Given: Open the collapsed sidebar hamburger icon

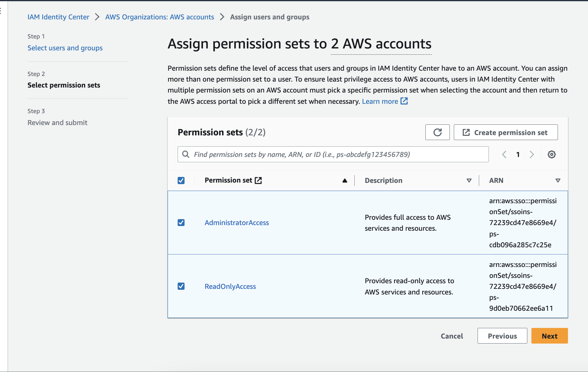Looking at the screenshot, I should (x=2, y=10).
